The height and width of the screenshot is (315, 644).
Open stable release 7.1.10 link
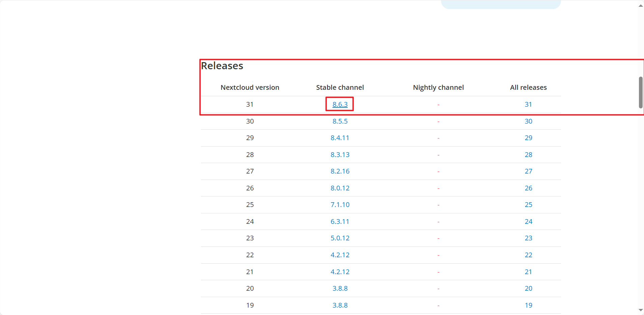pyautogui.click(x=340, y=205)
